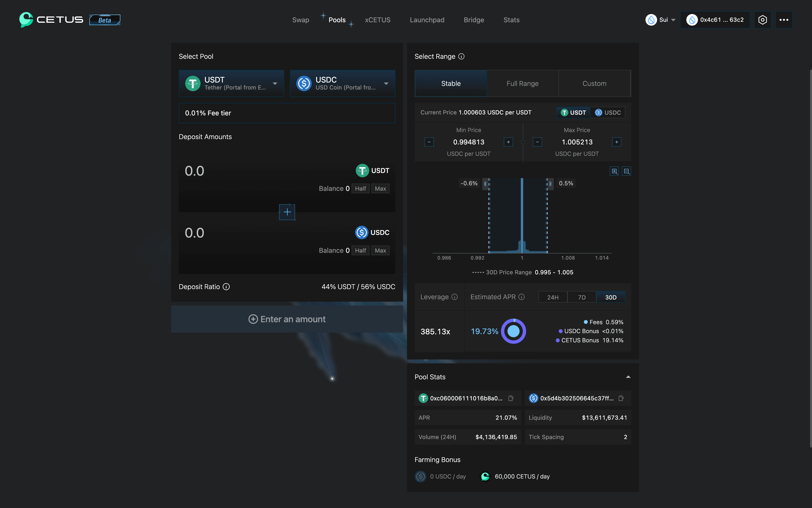Screen dimensions: 812x508
Task: Decrease the Max Price value
Action: [x=537, y=142]
